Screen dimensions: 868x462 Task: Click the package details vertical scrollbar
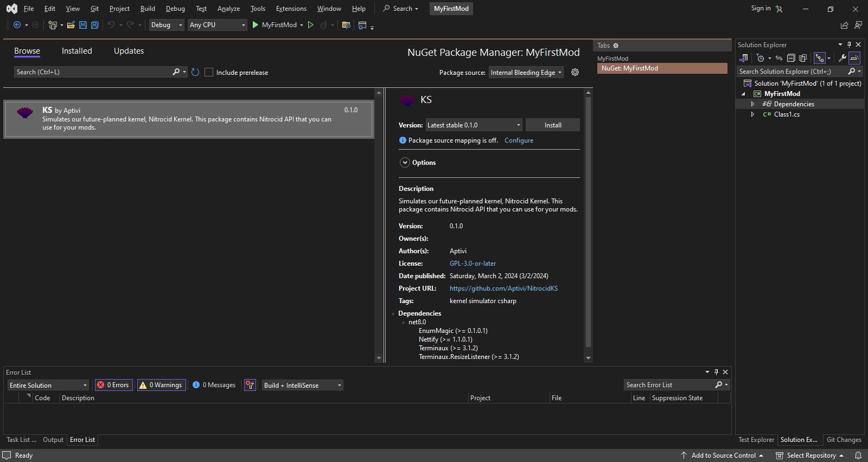(x=588, y=222)
